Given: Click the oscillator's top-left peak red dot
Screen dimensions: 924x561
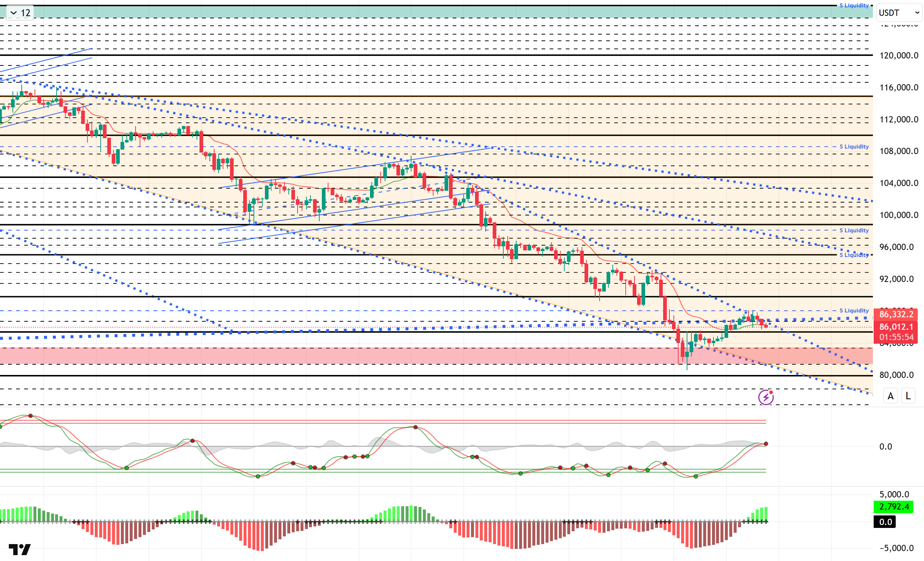Looking at the screenshot, I should [x=31, y=416].
